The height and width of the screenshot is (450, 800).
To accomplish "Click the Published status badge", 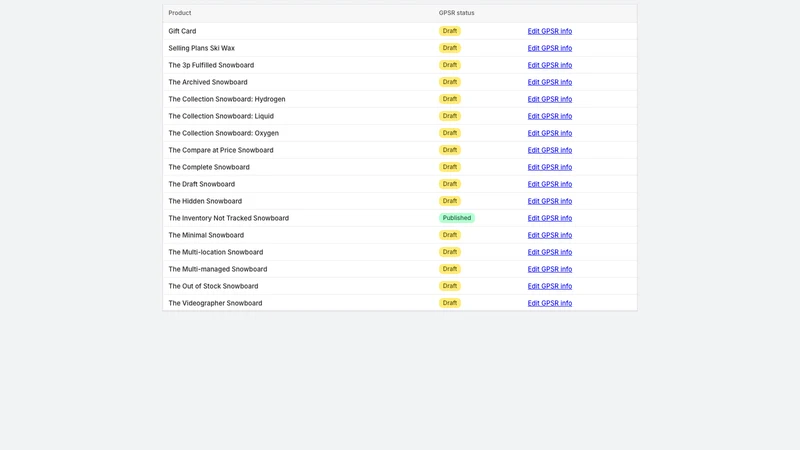I will (457, 218).
